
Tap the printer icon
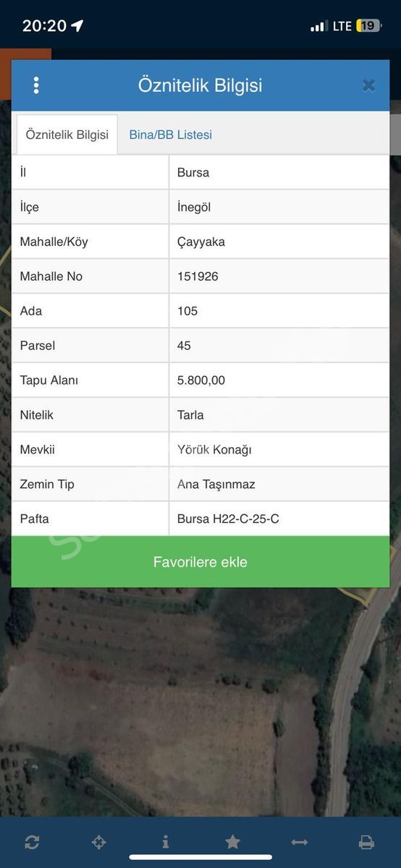coord(366,842)
